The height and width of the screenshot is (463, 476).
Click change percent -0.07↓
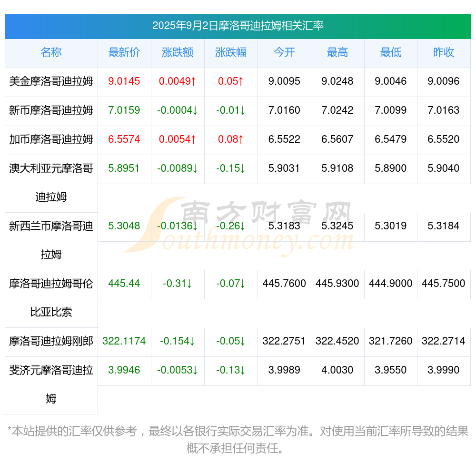[x=231, y=284]
